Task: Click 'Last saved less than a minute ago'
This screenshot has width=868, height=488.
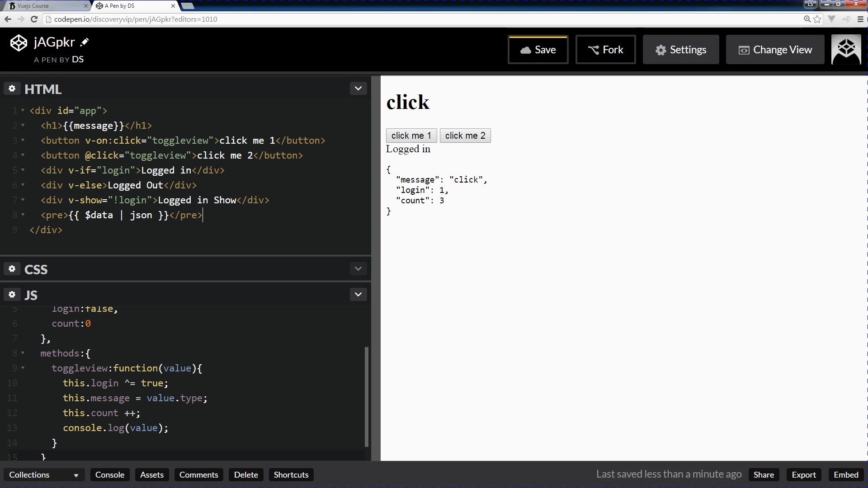Action: [x=669, y=474]
